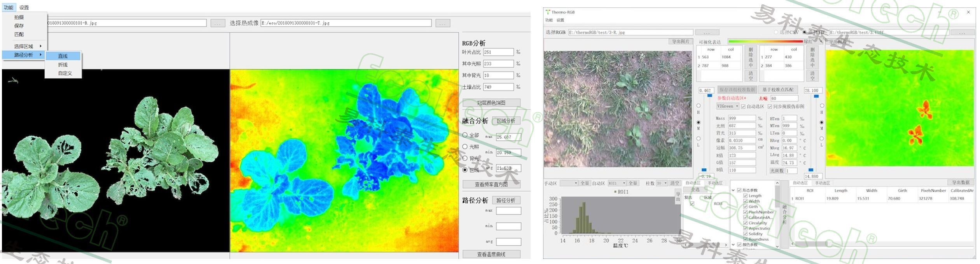Click the 去噪 value input field
980x264 pixels.
pyautogui.click(x=784, y=98)
